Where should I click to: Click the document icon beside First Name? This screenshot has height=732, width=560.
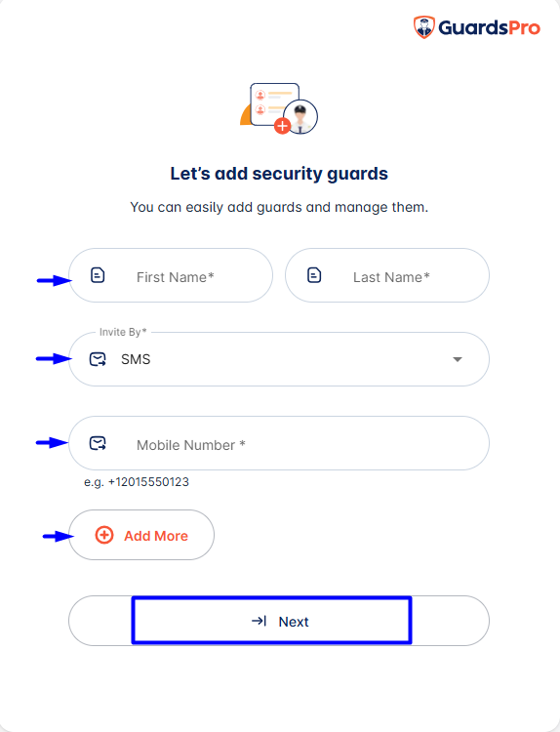pyautogui.click(x=98, y=275)
